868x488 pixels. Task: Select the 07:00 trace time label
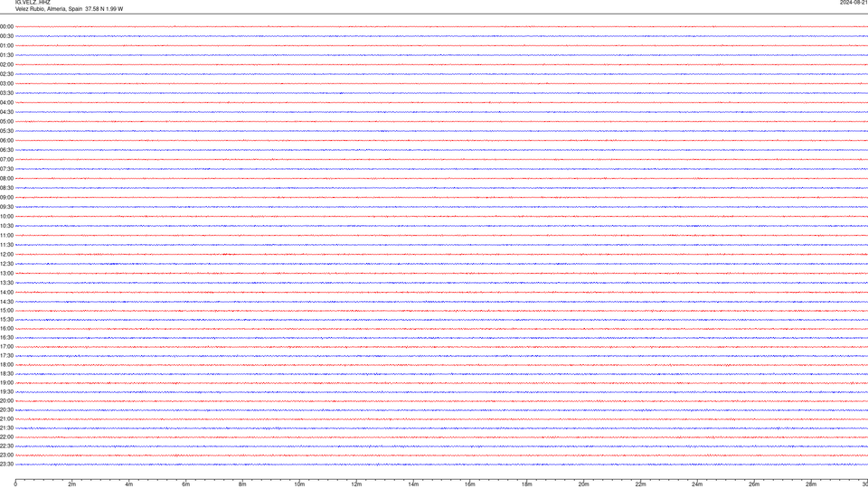[x=6, y=159]
